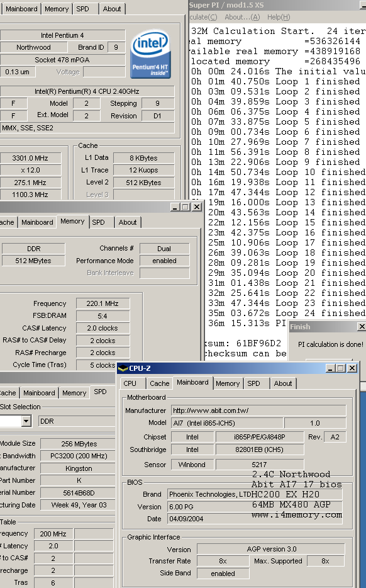Open the Memory tab in front CPU-Z window
Viewport: 366px width, 588px height.
[x=228, y=383]
